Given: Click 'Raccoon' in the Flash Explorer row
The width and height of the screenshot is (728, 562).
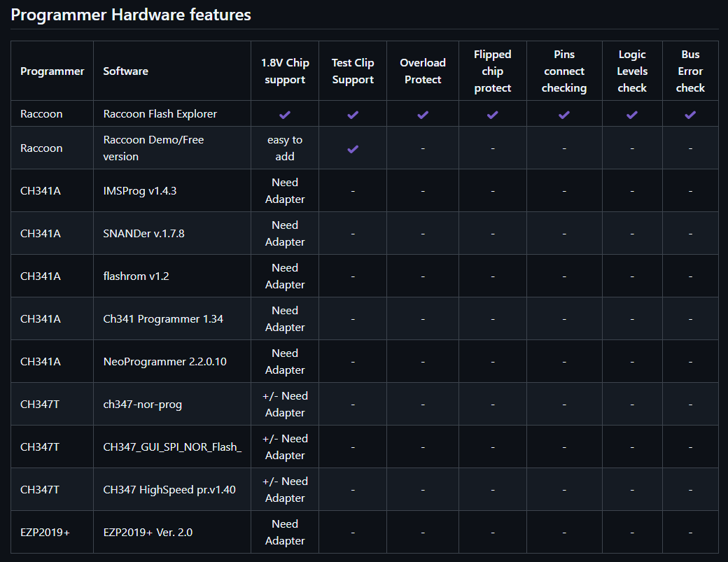Looking at the screenshot, I should 41,114.
